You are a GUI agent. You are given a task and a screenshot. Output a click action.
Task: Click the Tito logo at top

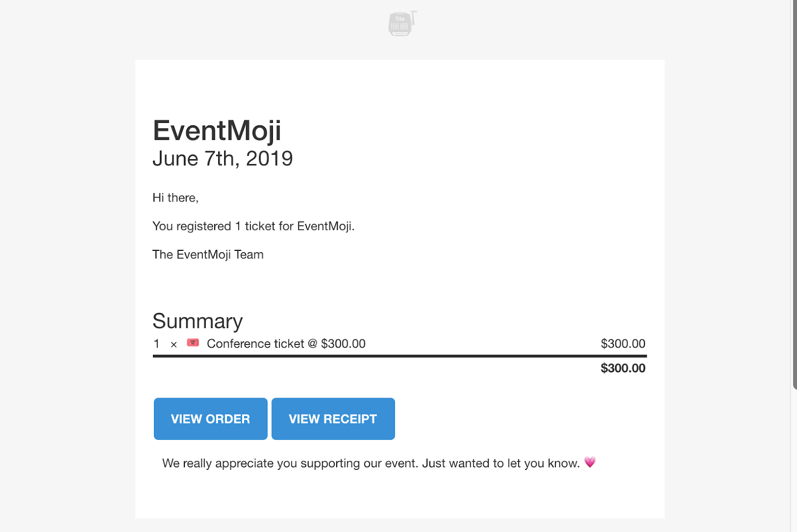click(x=401, y=24)
